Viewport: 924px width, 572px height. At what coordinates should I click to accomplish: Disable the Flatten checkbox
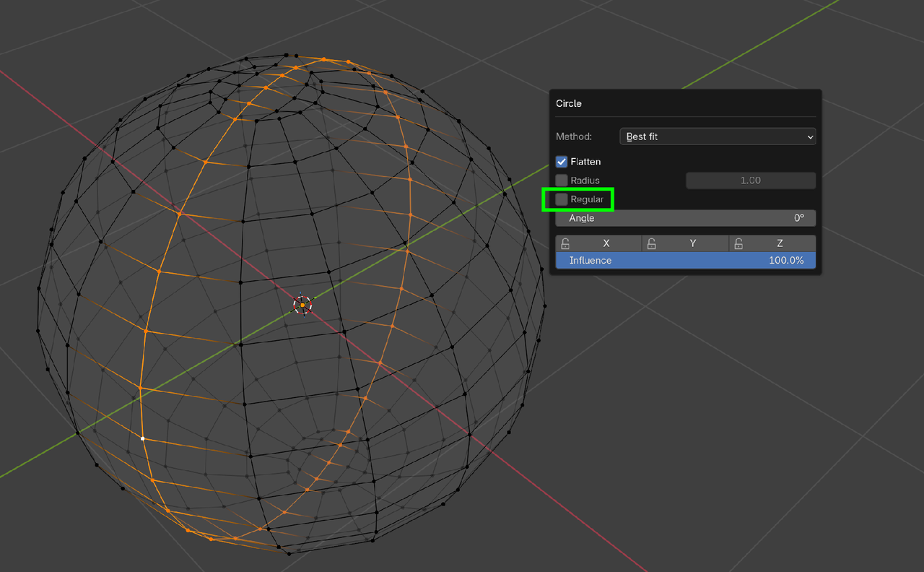click(561, 161)
